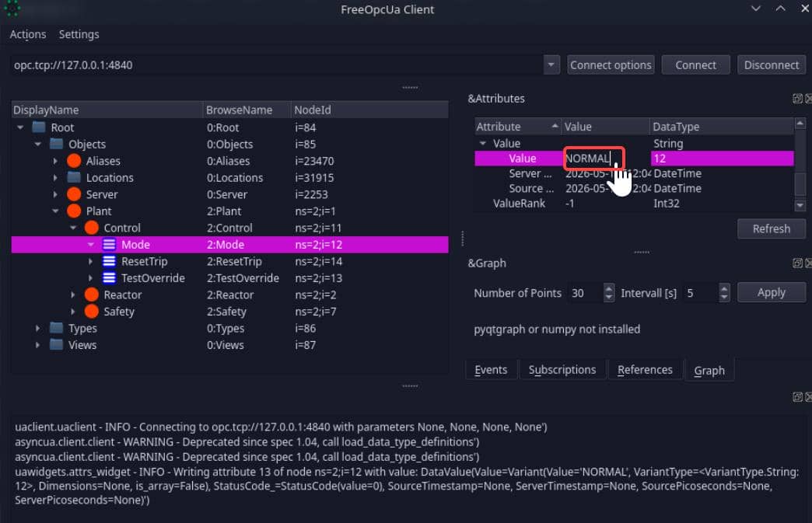Collapse the Plant tree node
The height and width of the screenshot is (523, 812).
pos(55,211)
